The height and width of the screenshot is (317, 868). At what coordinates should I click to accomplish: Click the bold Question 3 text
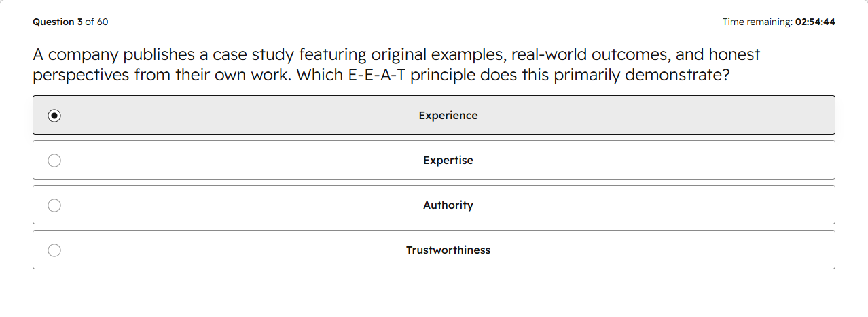(x=58, y=22)
